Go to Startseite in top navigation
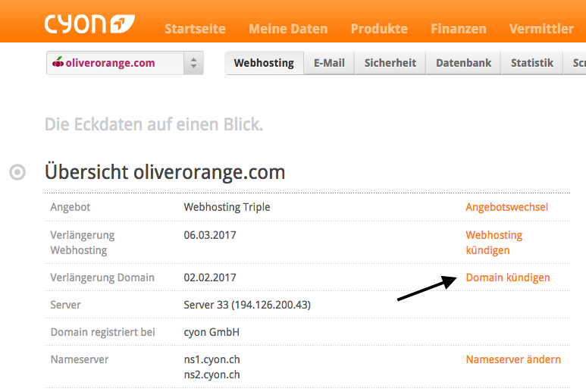The height and width of the screenshot is (392, 586). [195, 29]
